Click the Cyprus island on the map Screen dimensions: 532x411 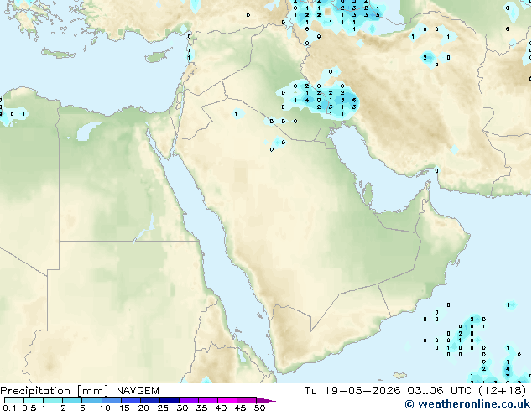[158, 56]
